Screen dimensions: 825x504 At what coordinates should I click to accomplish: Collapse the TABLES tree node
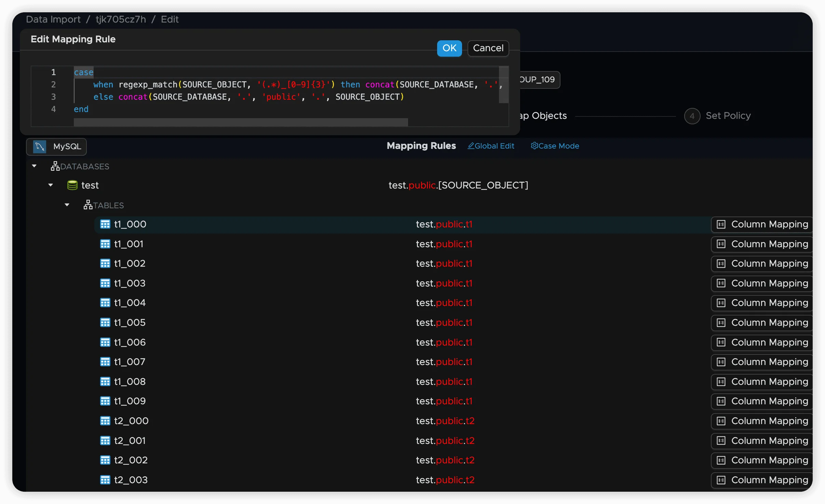[x=67, y=205]
